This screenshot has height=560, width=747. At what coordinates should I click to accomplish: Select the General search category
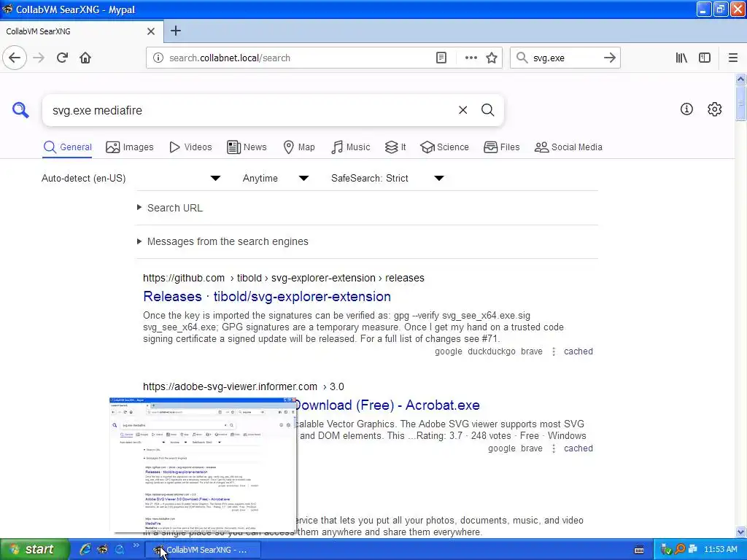click(x=68, y=147)
